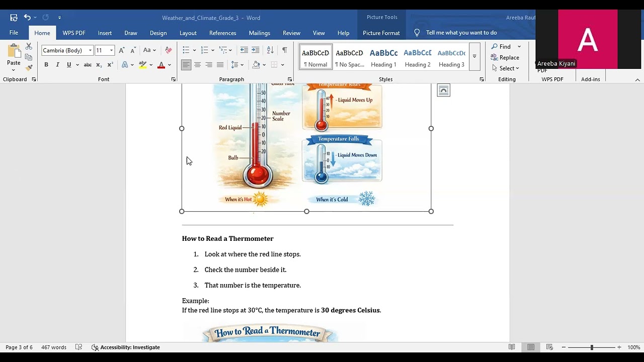Viewport: 644px width, 362px height.
Task: Switch to the References tab
Action: click(222, 33)
